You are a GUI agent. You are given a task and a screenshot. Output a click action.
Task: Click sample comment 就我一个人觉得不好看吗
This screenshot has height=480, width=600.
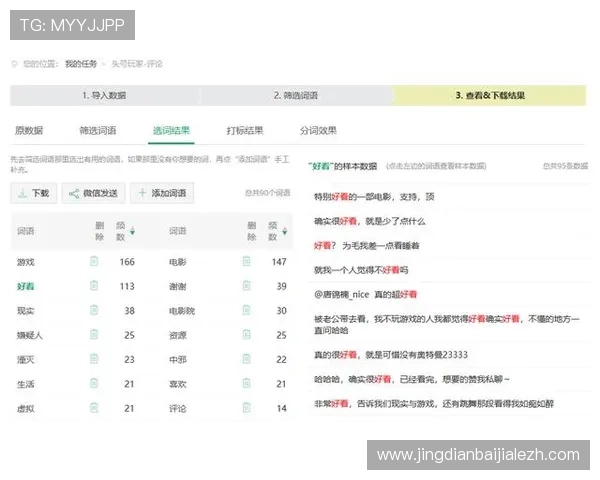coord(361,270)
